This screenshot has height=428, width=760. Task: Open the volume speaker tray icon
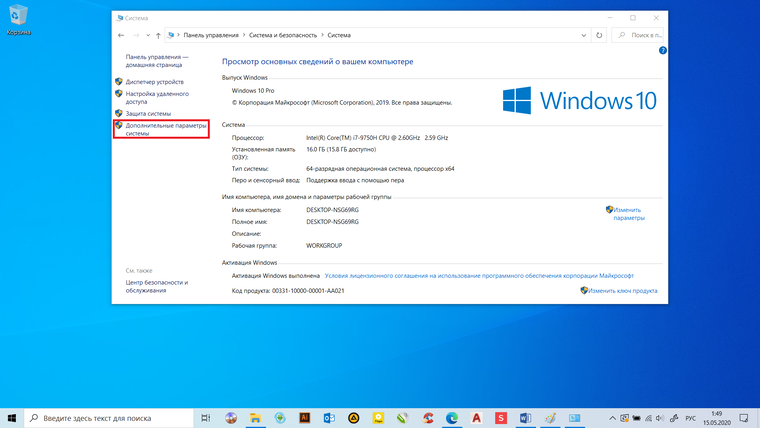(660, 418)
